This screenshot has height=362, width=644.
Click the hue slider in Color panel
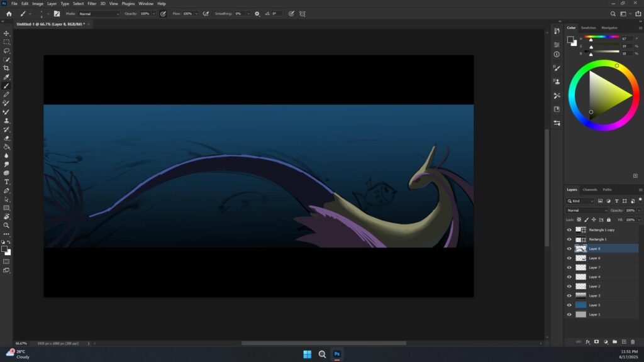coord(602,37)
